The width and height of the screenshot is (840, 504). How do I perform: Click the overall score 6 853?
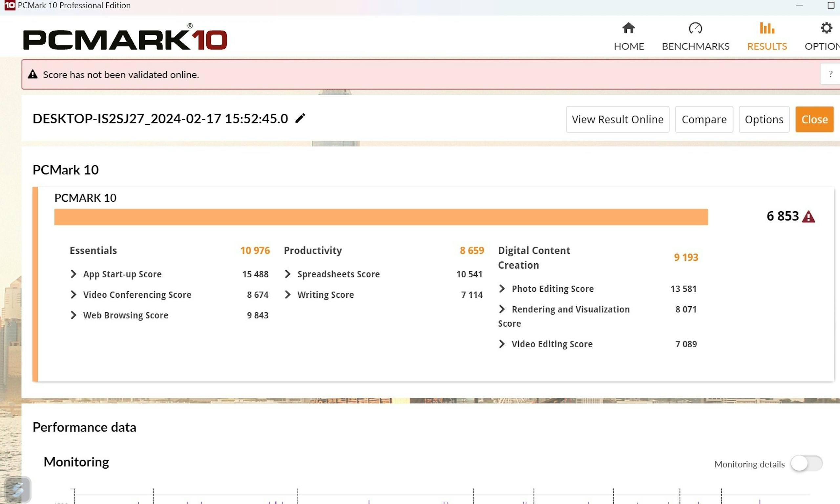[783, 216]
